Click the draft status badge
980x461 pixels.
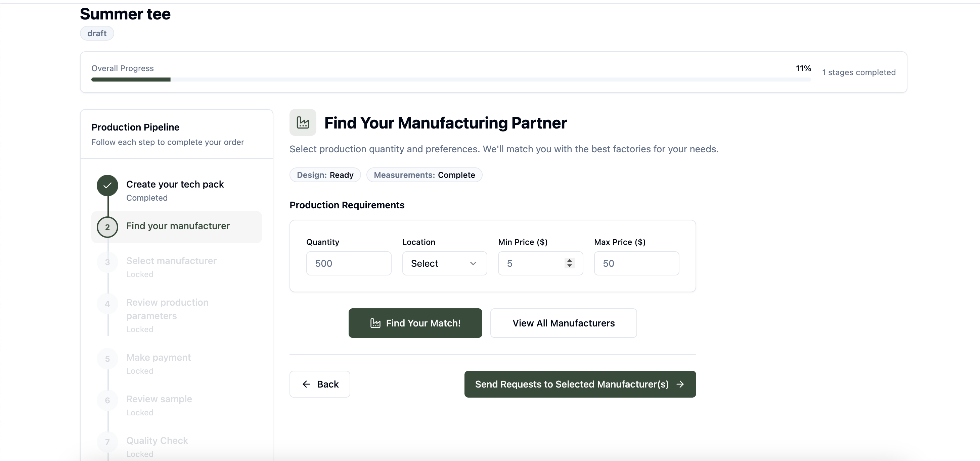click(97, 34)
